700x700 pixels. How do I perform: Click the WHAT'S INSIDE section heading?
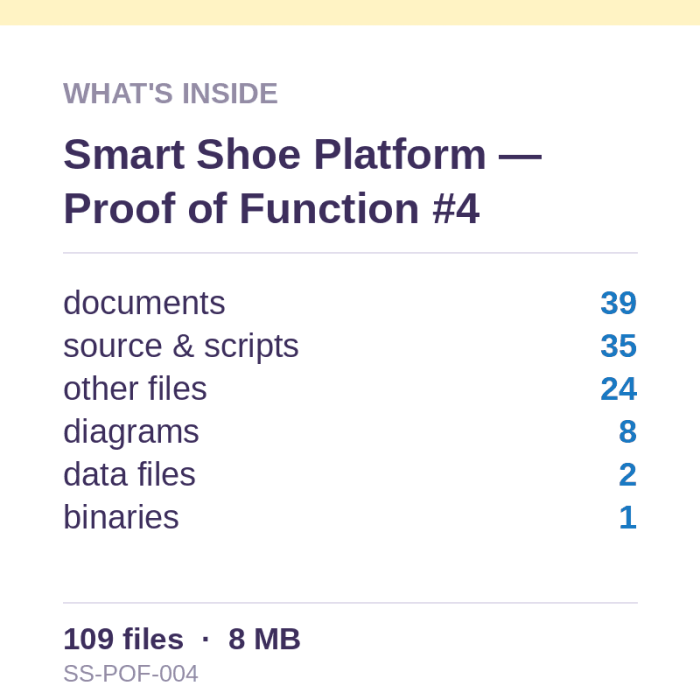point(171,94)
